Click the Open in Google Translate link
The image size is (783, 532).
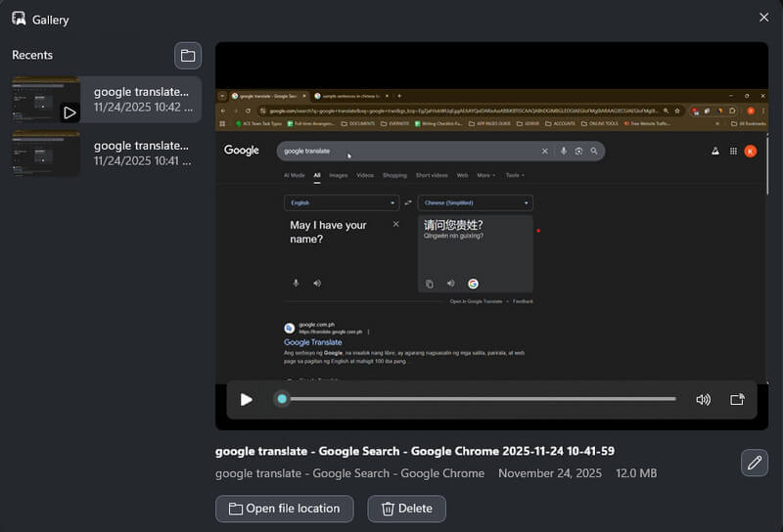[x=476, y=301]
